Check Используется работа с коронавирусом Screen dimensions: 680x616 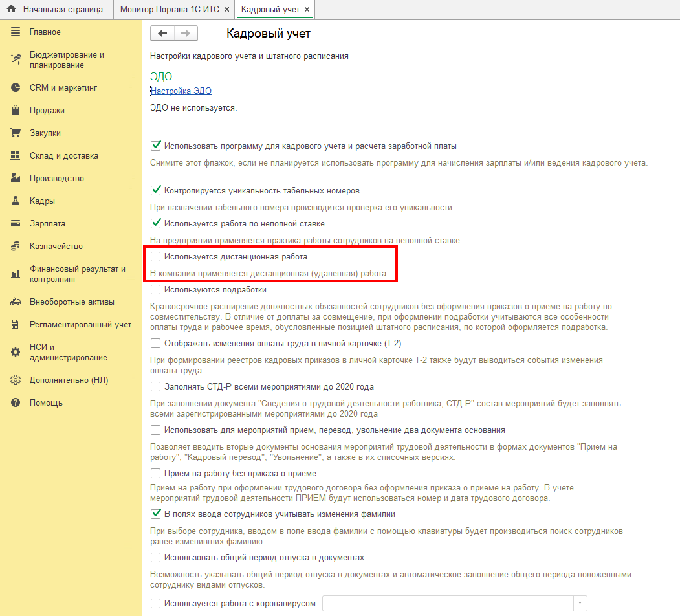pos(156,604)
